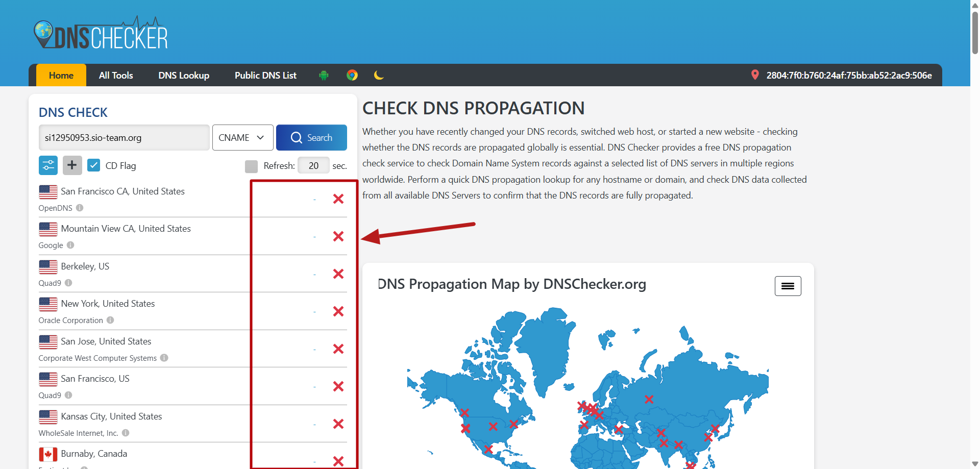
Task: Select 'Burnaby, Canada' text
Action: (x=94, y=454)
